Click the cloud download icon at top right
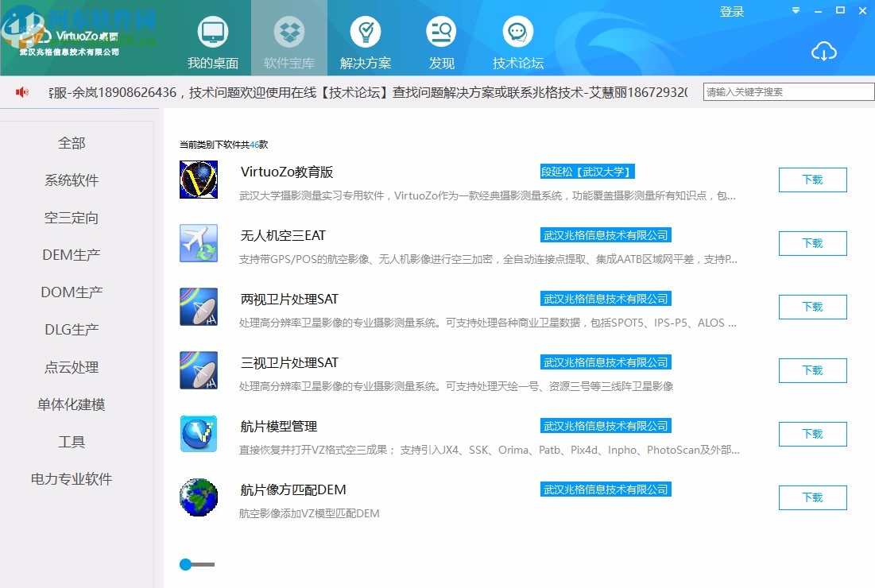 coord(824,52)
